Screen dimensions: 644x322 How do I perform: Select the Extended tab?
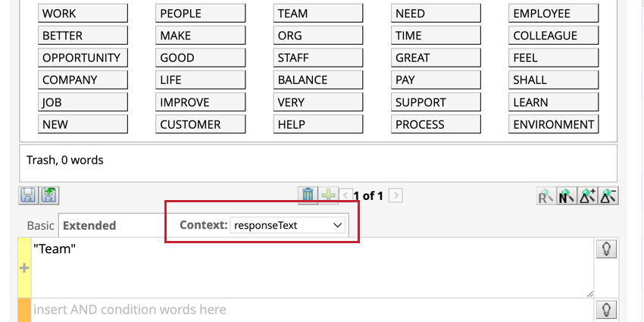(x=89, y=226)
